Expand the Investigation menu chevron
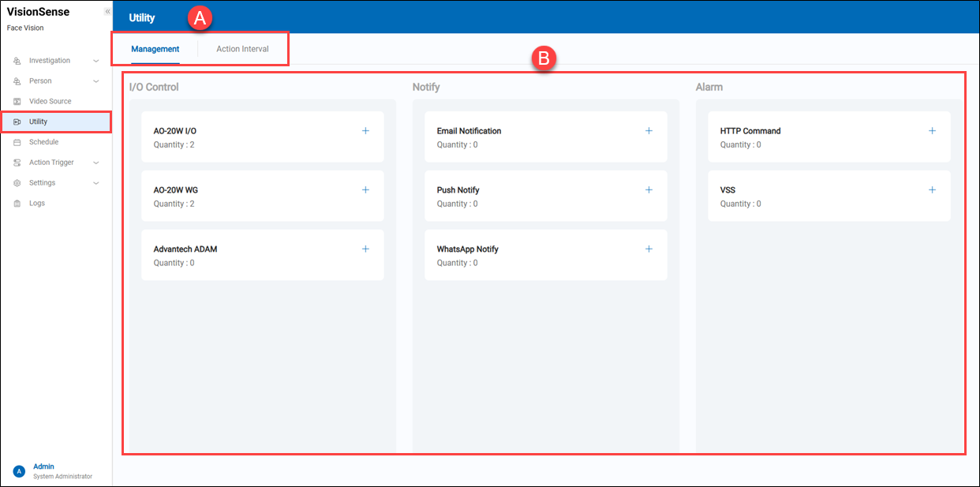The image size is (980, 487). [96, 61]
